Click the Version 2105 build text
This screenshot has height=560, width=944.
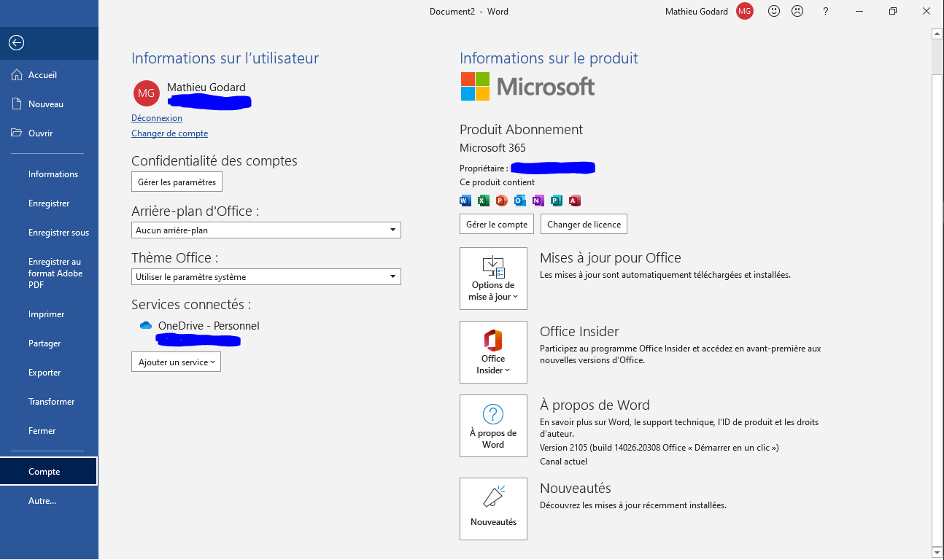tap(659, 448)
